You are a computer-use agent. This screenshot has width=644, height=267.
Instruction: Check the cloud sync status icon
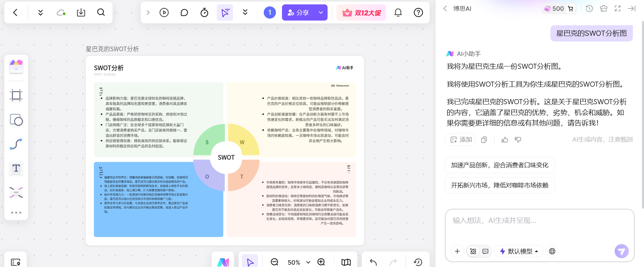(61, 12)
